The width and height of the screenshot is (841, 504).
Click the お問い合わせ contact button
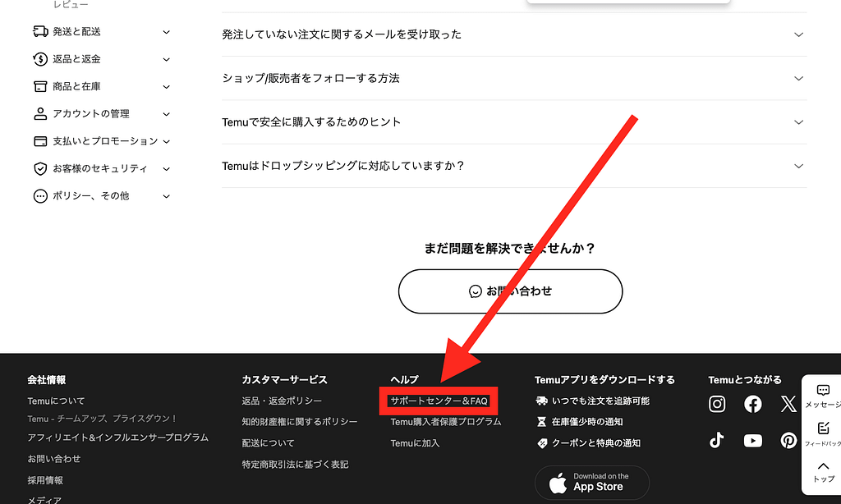click(x=510, y=291)
